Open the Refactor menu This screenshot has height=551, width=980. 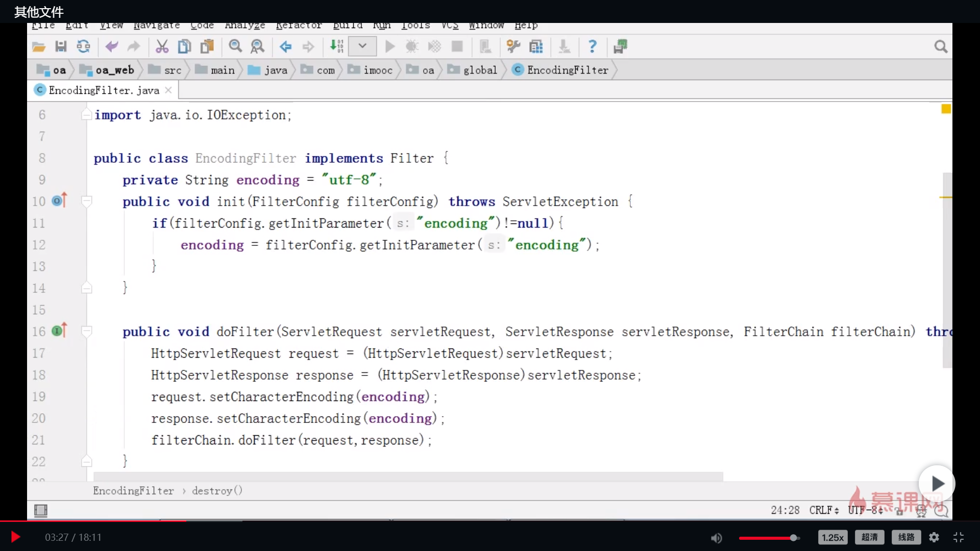[x=299, y=26]
